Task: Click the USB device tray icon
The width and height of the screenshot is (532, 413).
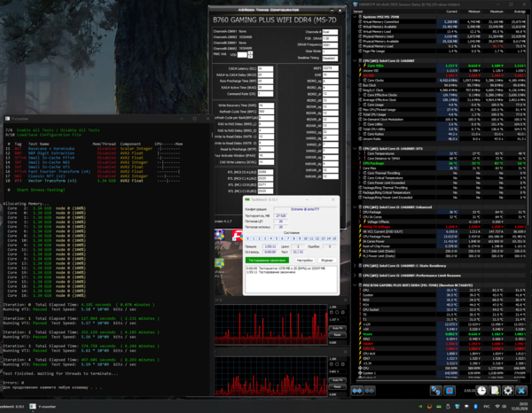Action: pyautogui.click(x=448, y=406)
